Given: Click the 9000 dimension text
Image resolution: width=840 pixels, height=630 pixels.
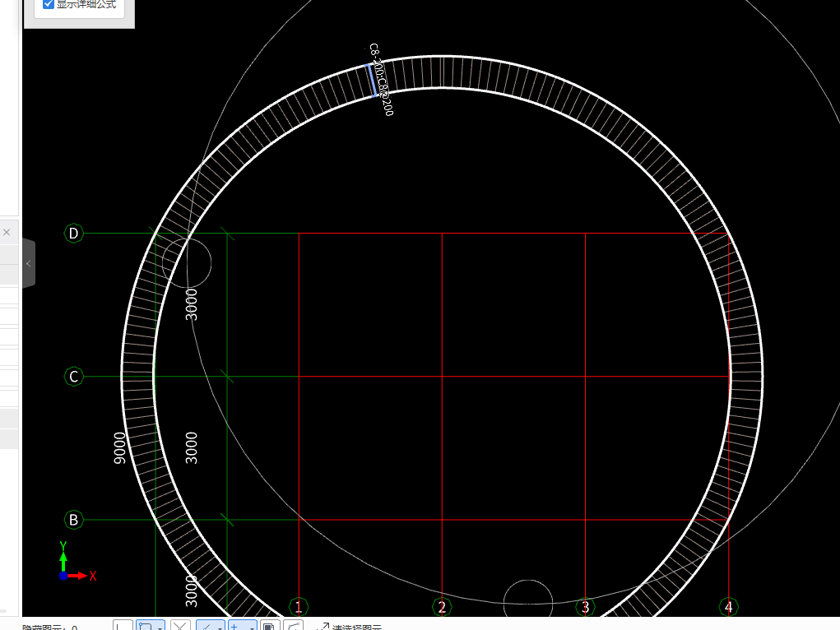Looking at the screenshot, I should 120,448.
